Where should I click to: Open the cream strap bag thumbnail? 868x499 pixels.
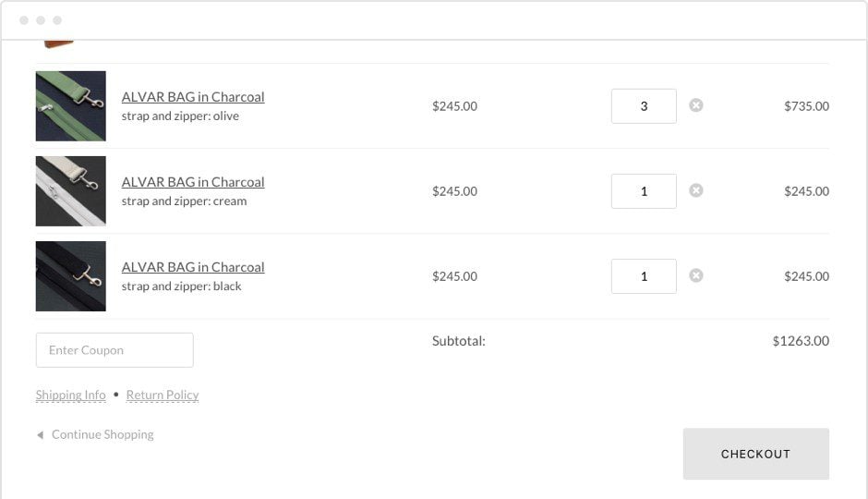71,191
